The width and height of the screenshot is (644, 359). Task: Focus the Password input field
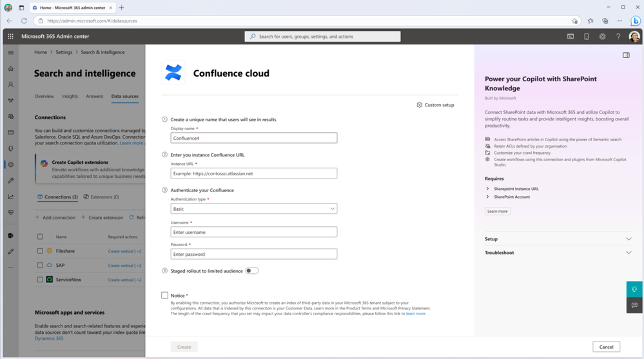tap(254, 254)
